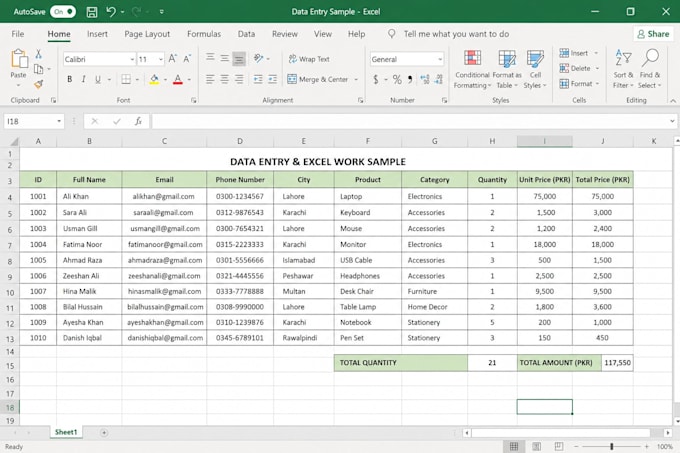Click the Save icon in title bar

pos(92,12)
